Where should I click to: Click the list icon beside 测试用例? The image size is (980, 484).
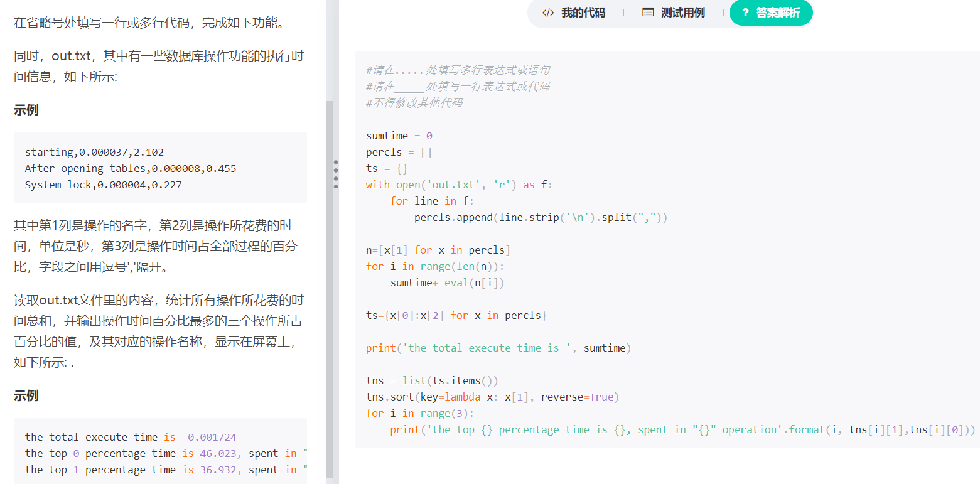(649, 13)
